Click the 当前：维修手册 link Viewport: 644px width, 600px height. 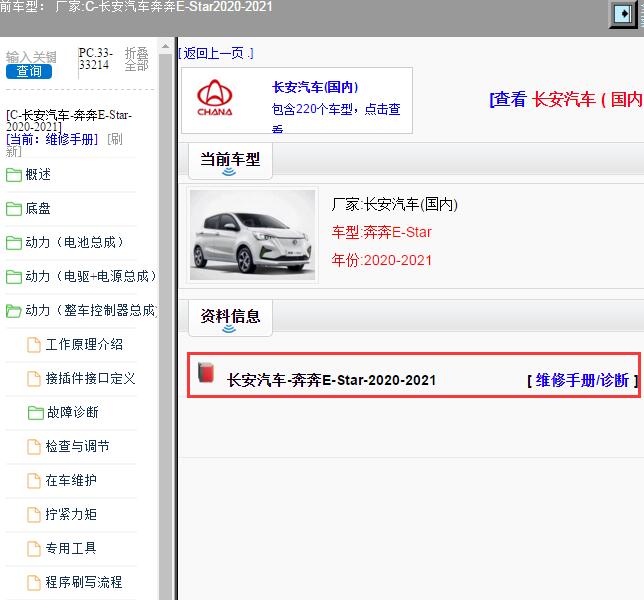[x=52, y=140]
